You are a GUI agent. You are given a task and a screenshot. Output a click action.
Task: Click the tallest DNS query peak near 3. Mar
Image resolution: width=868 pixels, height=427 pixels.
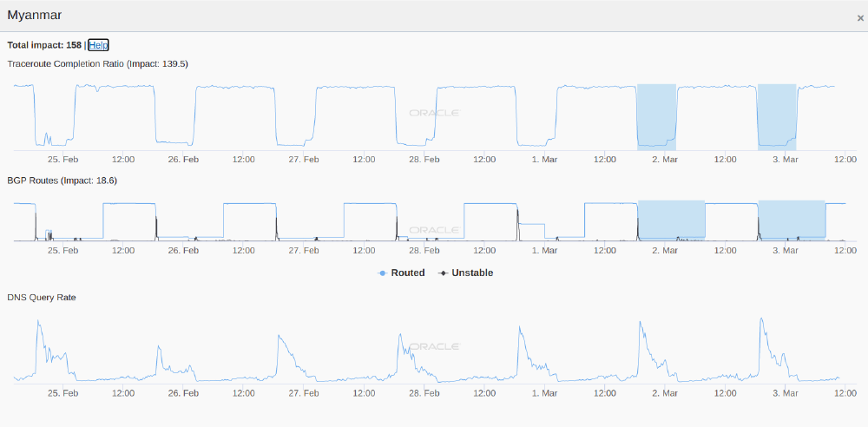coord(761,319)
